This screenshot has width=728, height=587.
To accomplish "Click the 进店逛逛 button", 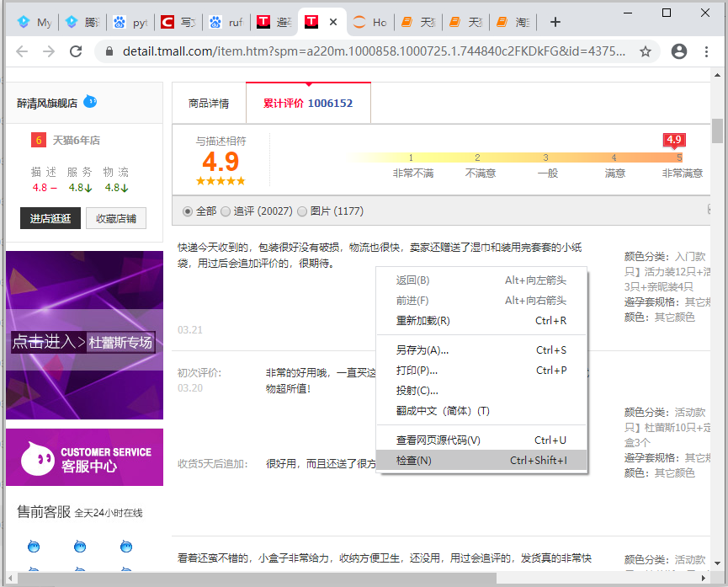I will 50,218.
